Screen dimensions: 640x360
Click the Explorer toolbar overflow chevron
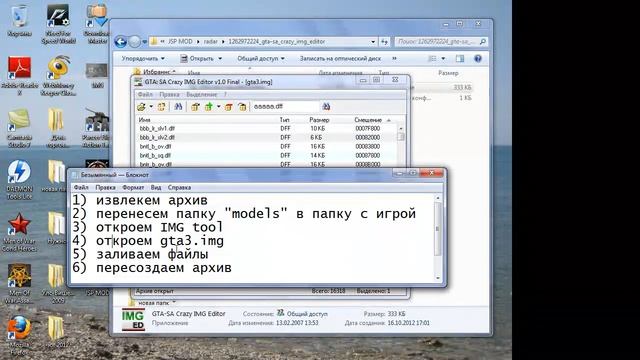(x=394, y=59)
